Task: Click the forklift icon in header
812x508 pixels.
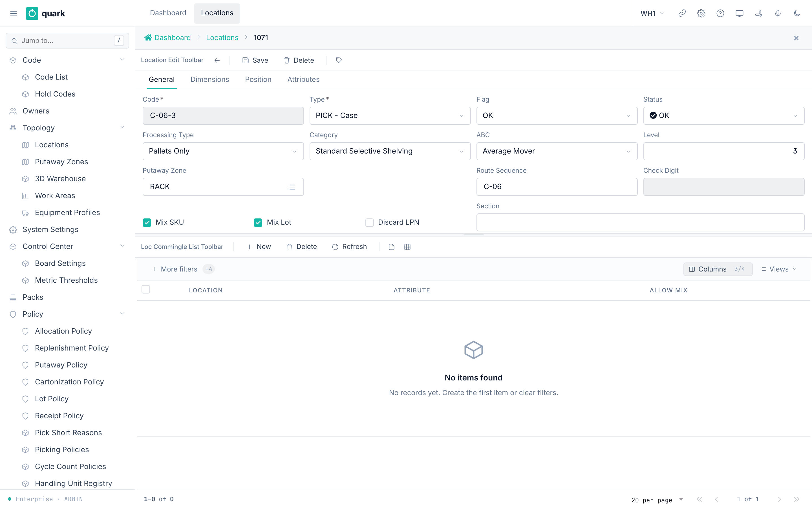Action: point(758,14)
